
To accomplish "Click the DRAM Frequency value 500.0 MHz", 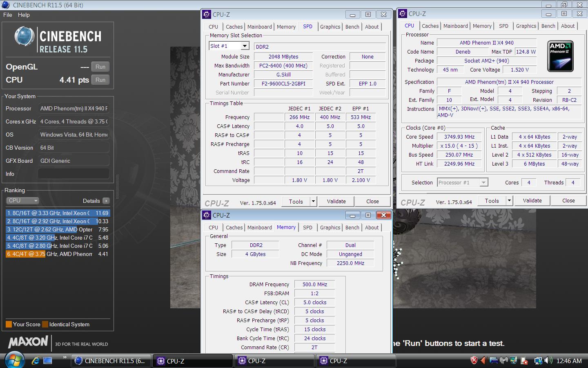I will pyautogui.click(x=315, y=284).
